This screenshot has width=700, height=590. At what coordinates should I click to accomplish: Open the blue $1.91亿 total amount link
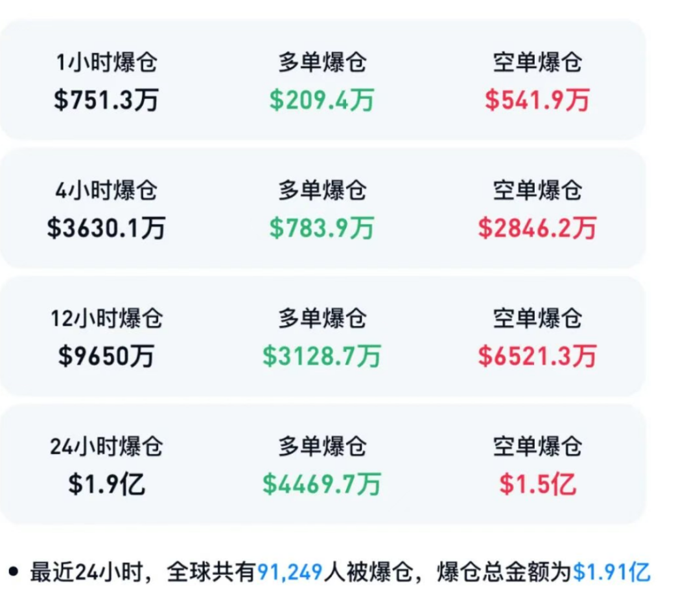611,572
